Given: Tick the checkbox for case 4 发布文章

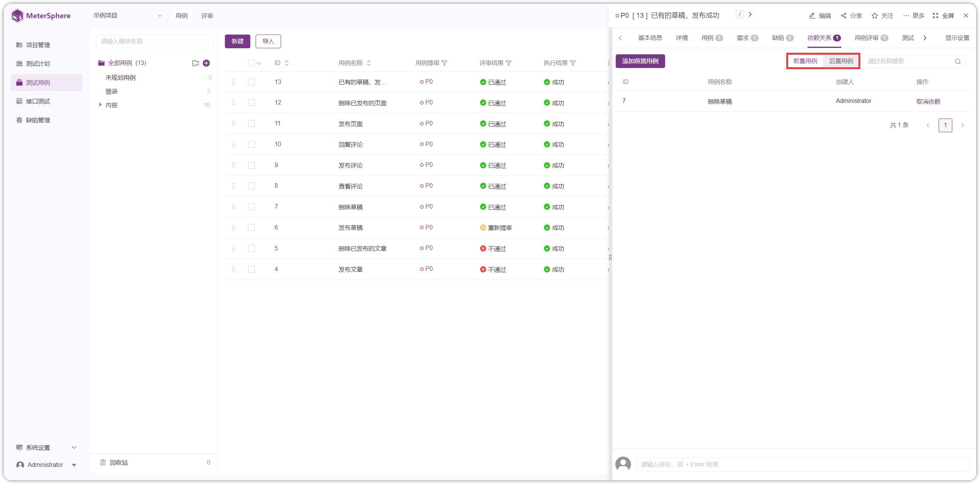Looking at the screenshot, I should (x=251, y=269).
